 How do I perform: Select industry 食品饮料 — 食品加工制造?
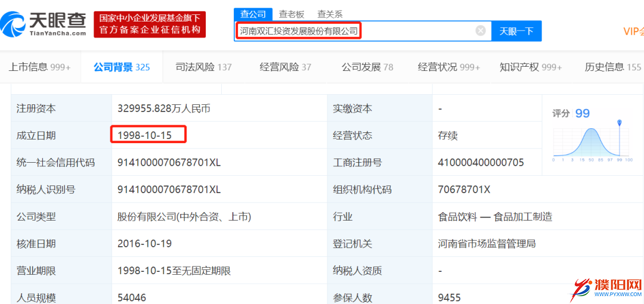[x=495, y=217]
